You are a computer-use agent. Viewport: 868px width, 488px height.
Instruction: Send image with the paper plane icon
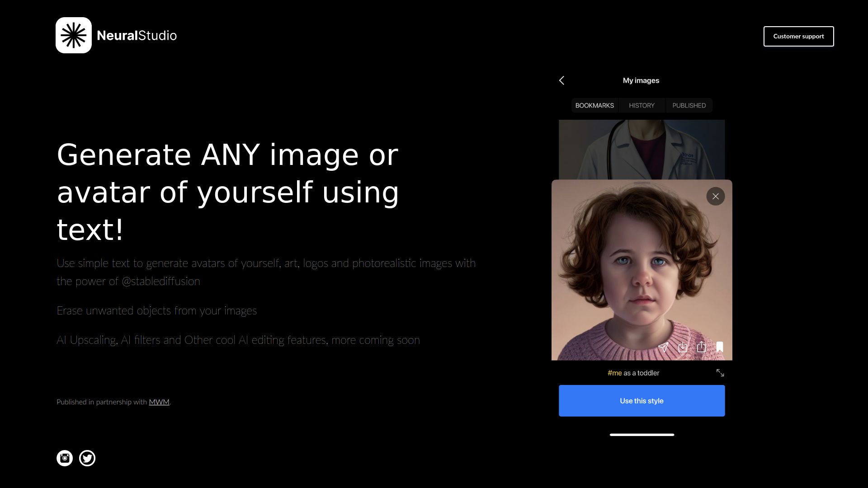tap(663, 347)
